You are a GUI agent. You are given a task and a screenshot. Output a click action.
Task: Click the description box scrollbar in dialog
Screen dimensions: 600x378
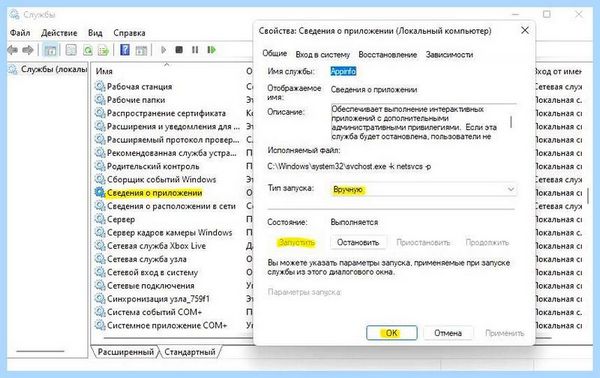pos(511,122)
